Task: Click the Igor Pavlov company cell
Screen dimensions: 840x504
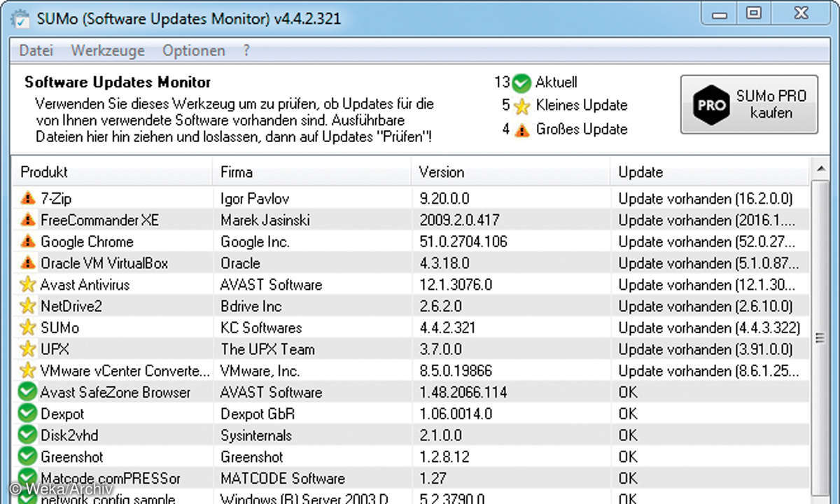Action: (x=255, y=199)
